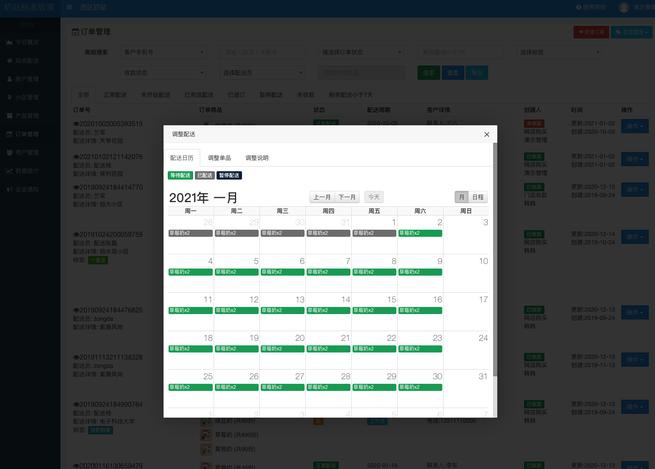Open the 调整说明 tab
Screen dimensions: 655x469
pyautogui.click(x=257, y=158)
